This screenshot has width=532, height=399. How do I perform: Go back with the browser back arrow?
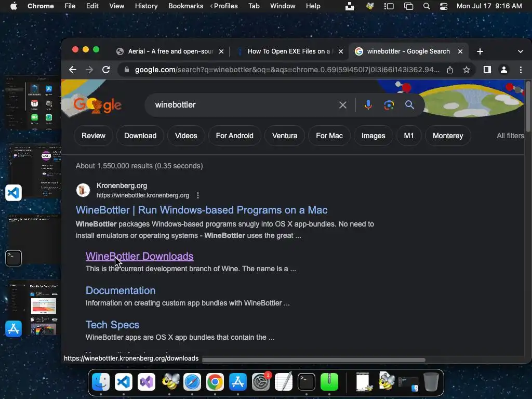73,70
